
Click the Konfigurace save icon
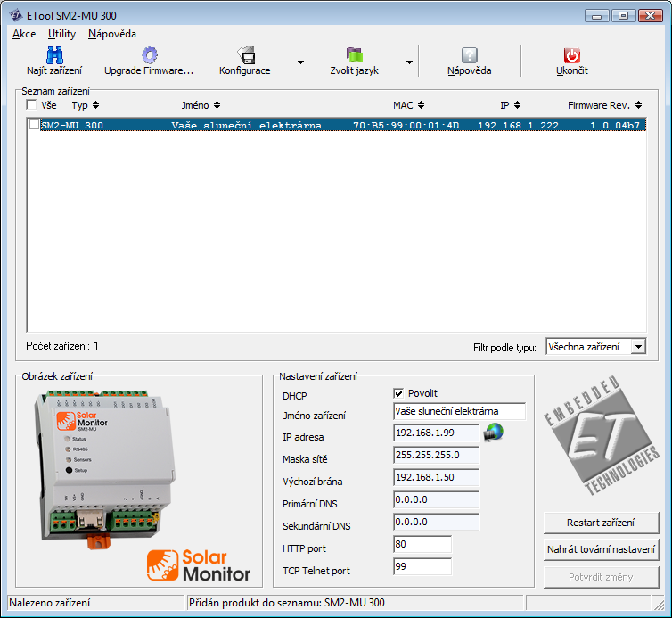[245, 55]
